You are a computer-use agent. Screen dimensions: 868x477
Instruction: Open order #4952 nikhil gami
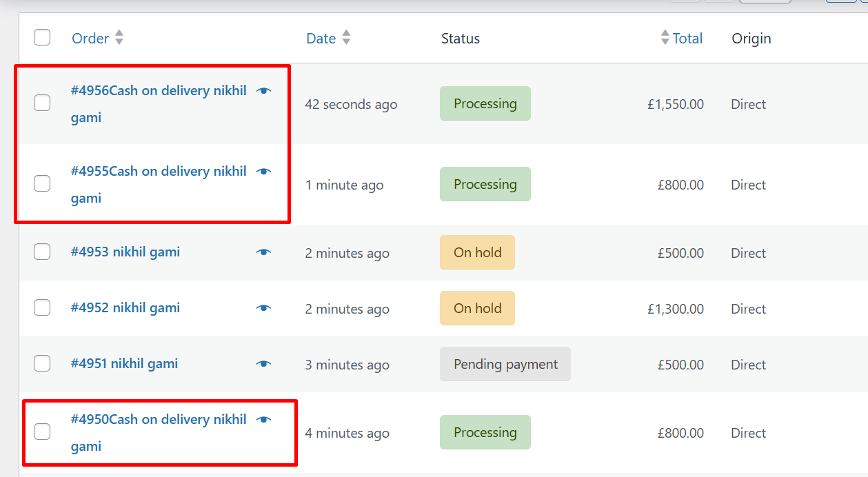pos(125,308)
